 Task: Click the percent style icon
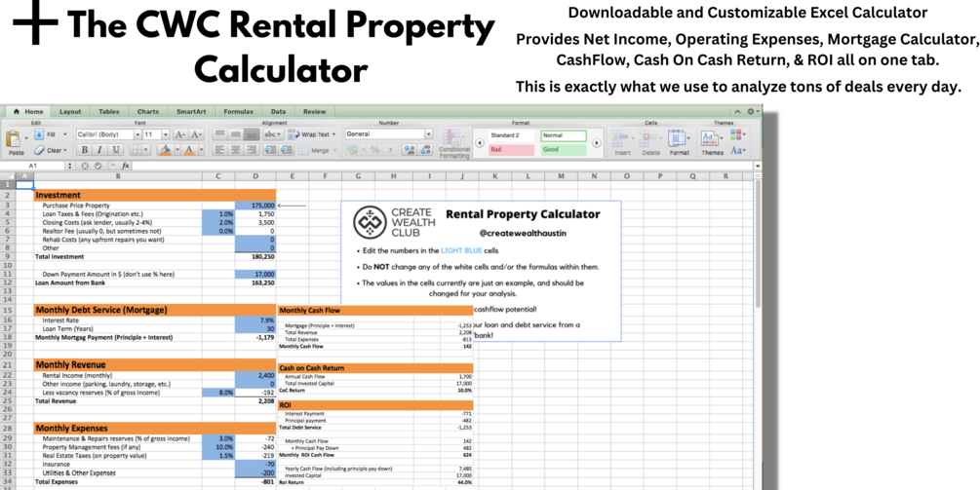[x=374, y=150]
